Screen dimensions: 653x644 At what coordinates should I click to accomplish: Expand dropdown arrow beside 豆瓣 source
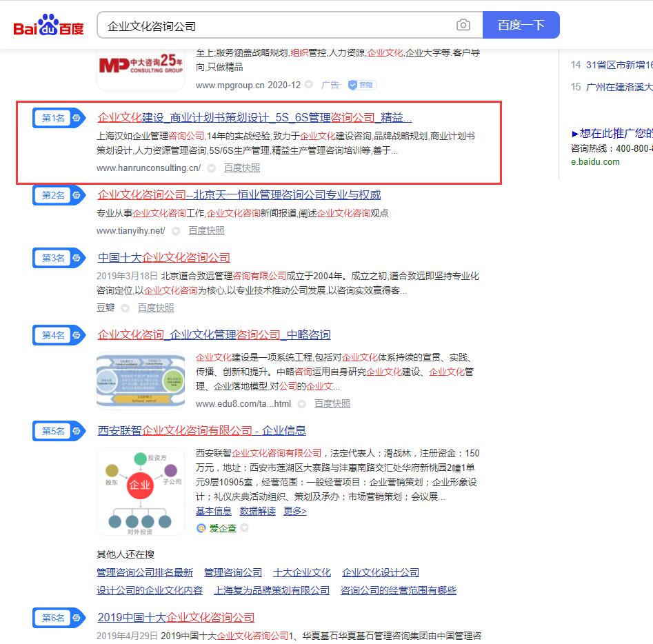pos(125,308)
